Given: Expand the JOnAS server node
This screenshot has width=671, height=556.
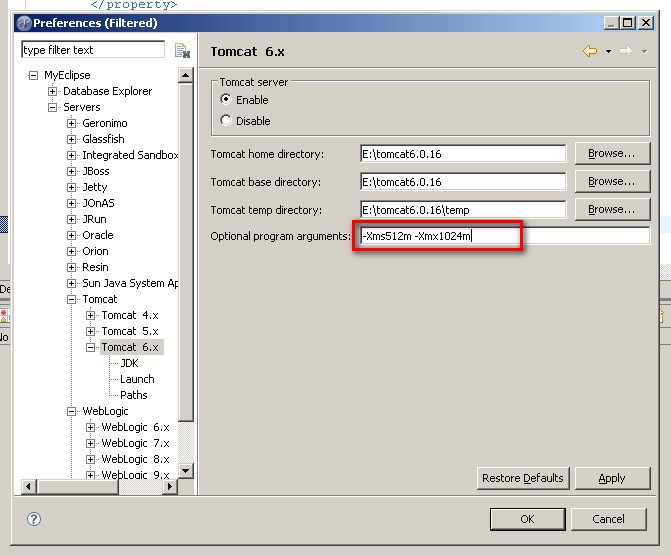Looking at the screenshot, I should click(71, 203).
